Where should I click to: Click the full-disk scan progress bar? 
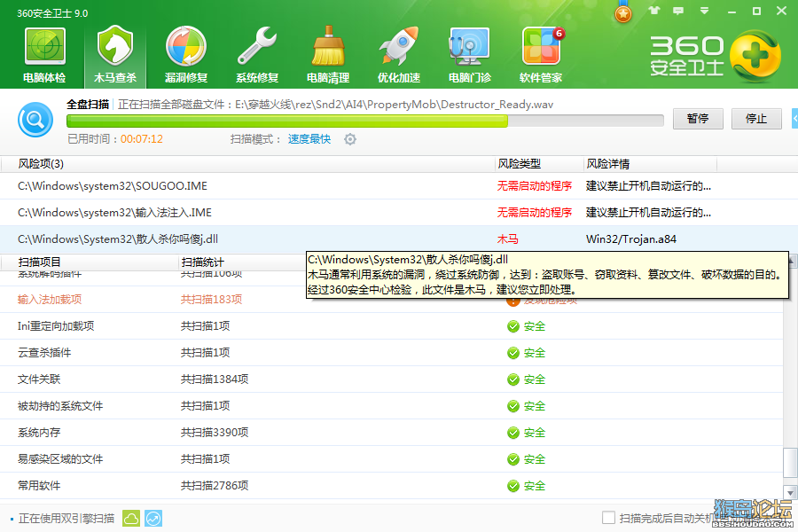365,121
